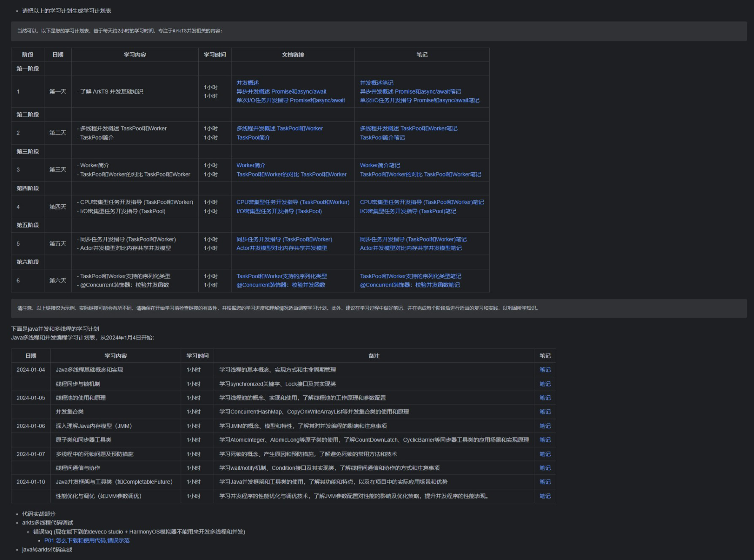Viewport: 754px width, 560px height.
Task: Click the arkts多线程代码调试 bullet item
Action: tap(48, 523)
